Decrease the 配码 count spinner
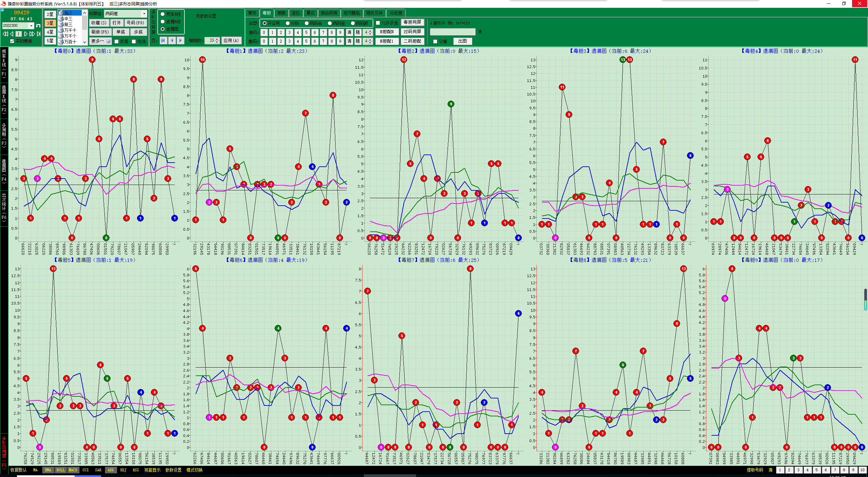Viewport: 868px width, 477px height. pyautogui.click(x=370, y=43)
